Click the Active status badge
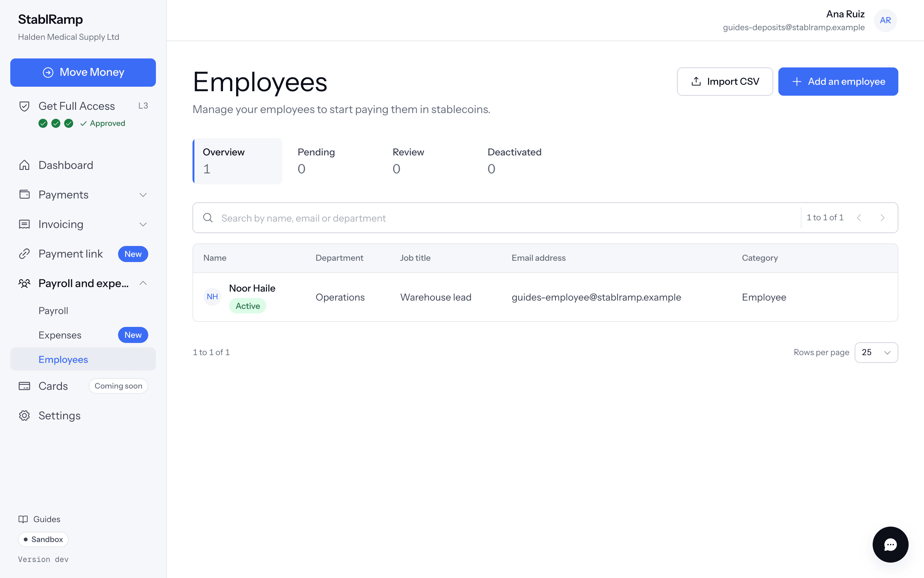Image resolution: width=924 pixels, height=578 pixels. (247, 306)
